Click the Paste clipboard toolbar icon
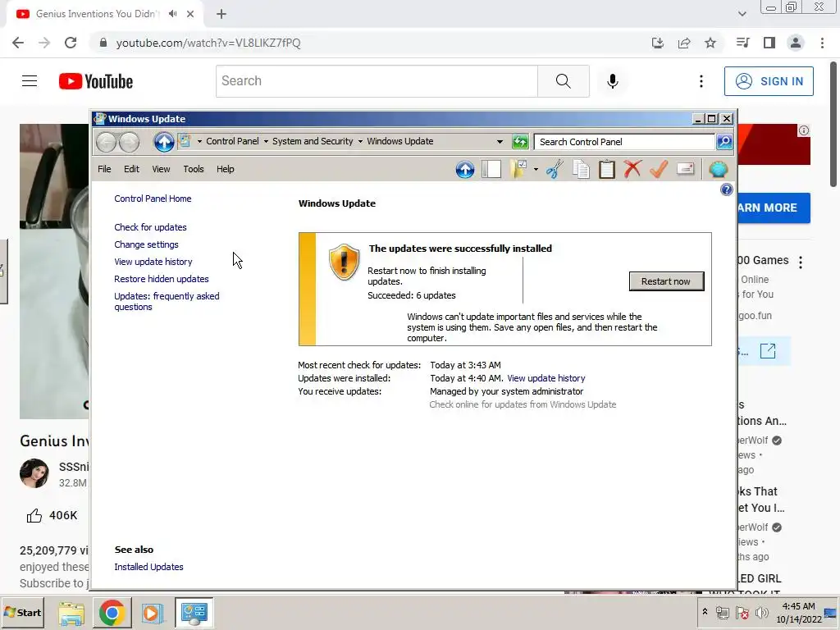The image size is (840, 630). 606,169
